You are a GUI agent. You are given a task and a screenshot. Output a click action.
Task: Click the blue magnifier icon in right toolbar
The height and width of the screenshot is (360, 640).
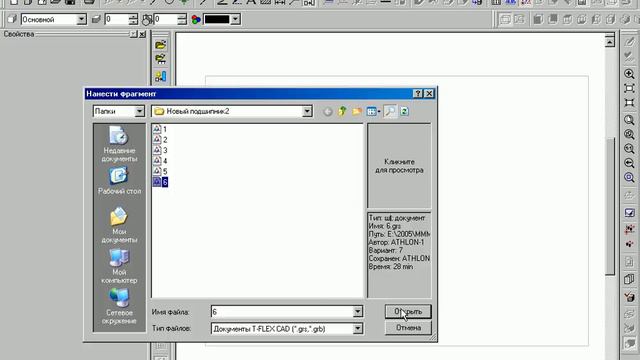(629, 178)
